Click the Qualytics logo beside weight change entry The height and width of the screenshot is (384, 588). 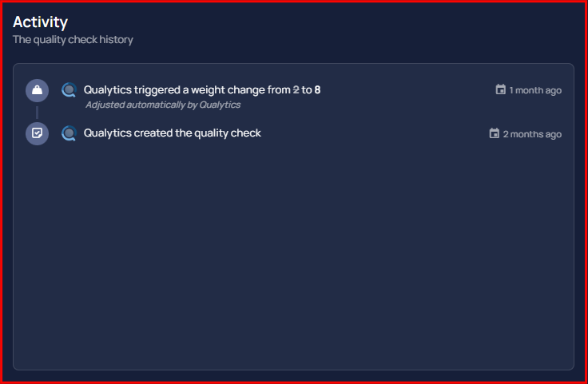69,90
